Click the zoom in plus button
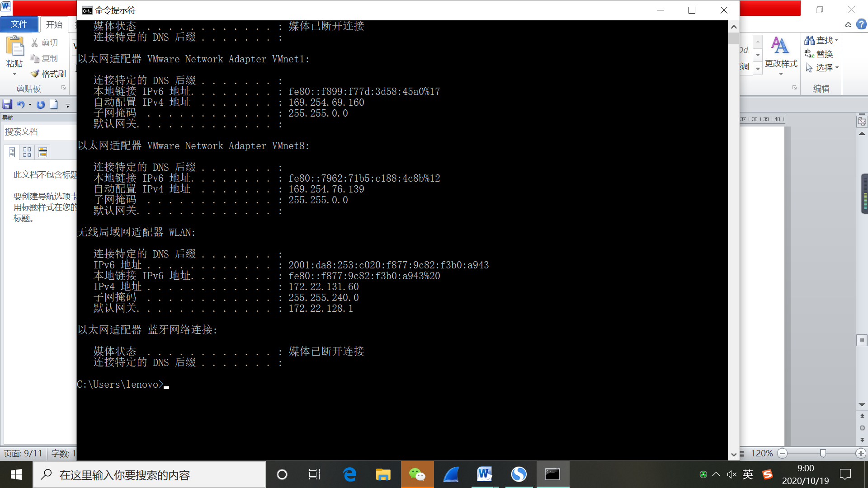 coord(861,453)
